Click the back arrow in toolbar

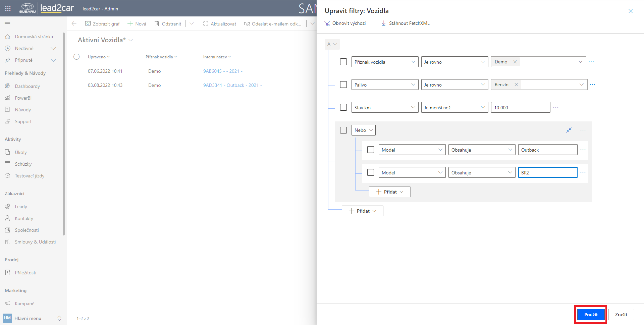tap(74, 24)
